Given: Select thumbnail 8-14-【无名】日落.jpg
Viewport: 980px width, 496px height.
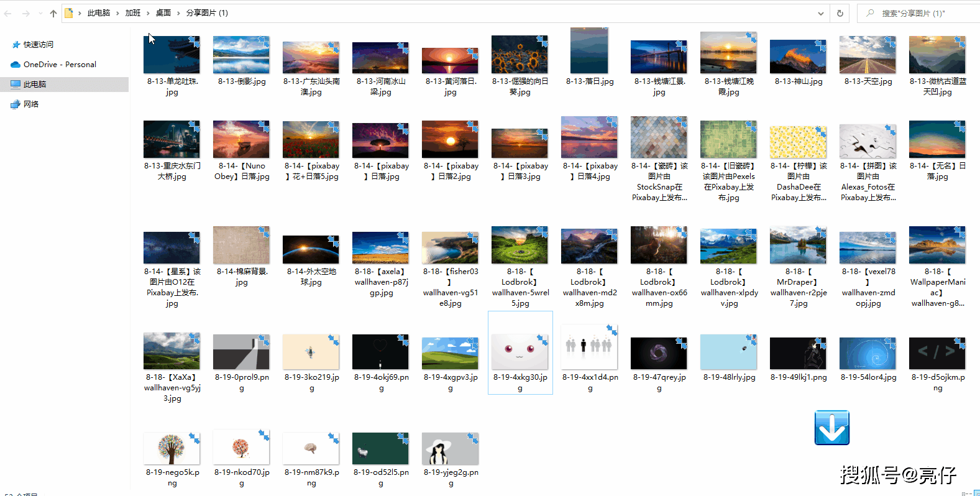Looking at the screenshot, I should 937,139.
